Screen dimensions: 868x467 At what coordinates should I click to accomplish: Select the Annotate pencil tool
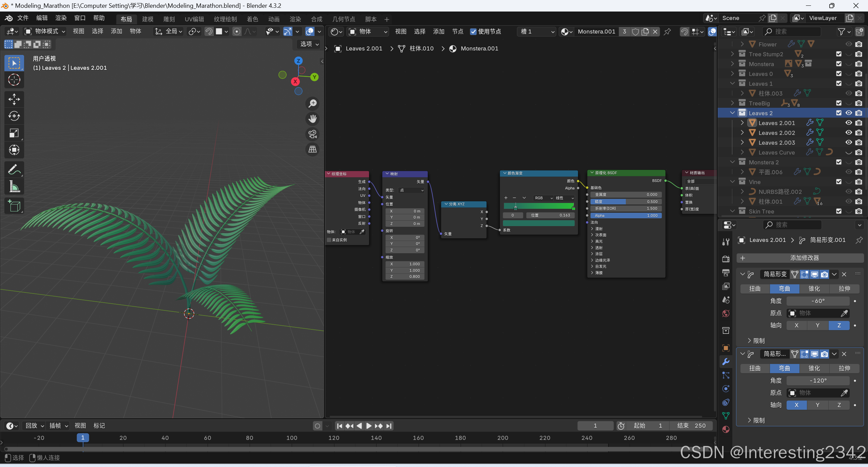(14, 169)
